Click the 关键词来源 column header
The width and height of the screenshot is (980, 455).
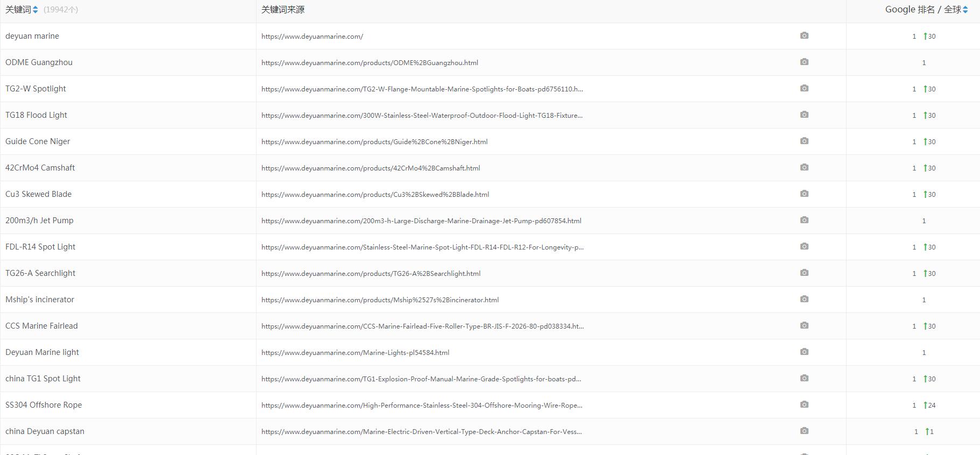coord(283,10)
